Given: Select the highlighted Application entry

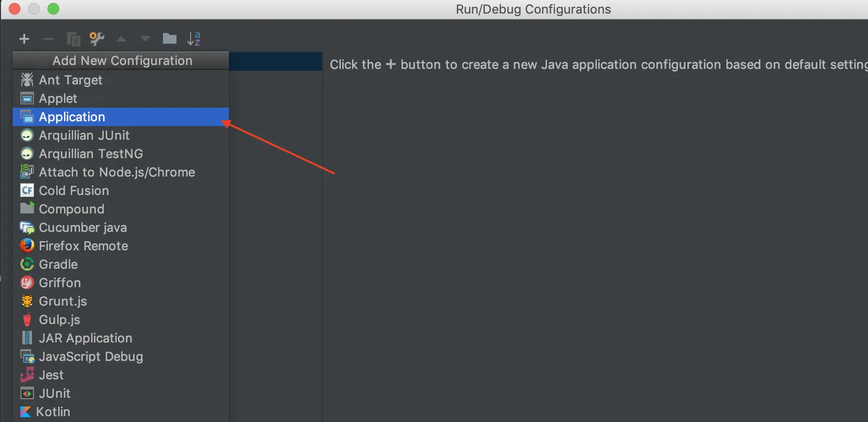Looking at the screenshot, I should [121, 117].
